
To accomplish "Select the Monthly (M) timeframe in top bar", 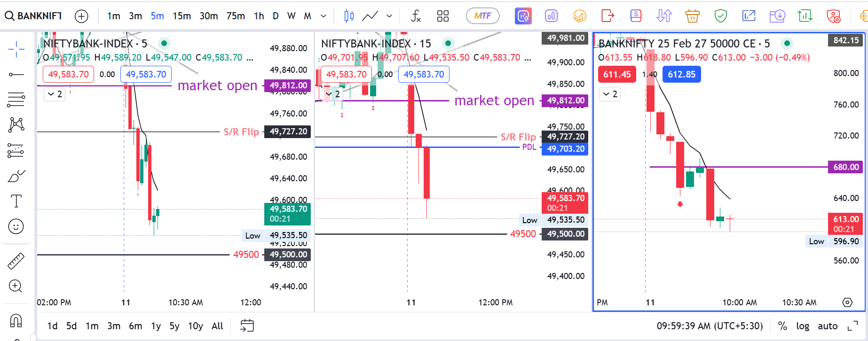I will point(308,16).
